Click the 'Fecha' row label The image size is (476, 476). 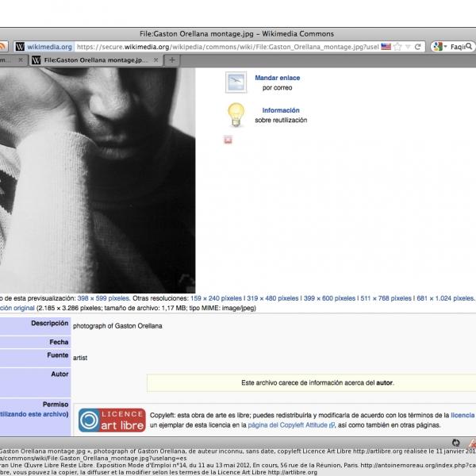point(59,342)
